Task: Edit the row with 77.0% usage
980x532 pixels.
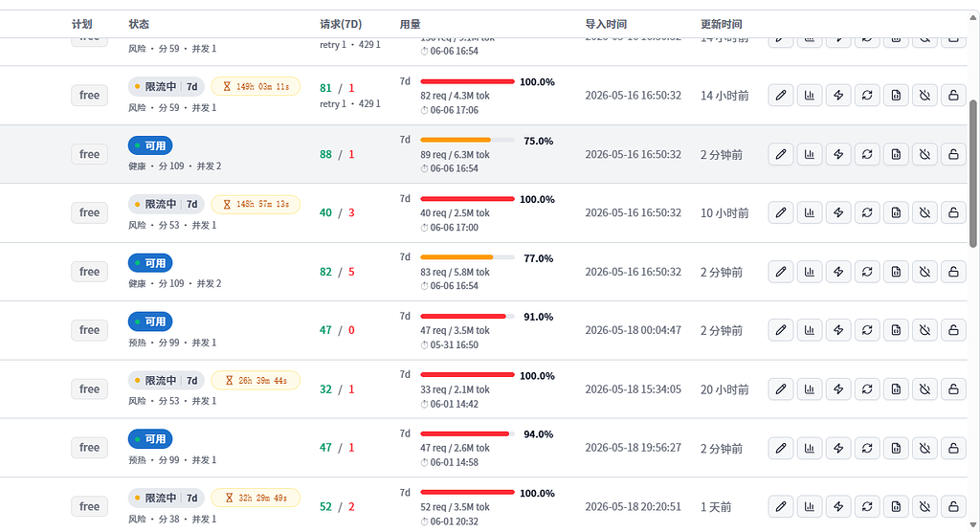Action: pos(781,272)
